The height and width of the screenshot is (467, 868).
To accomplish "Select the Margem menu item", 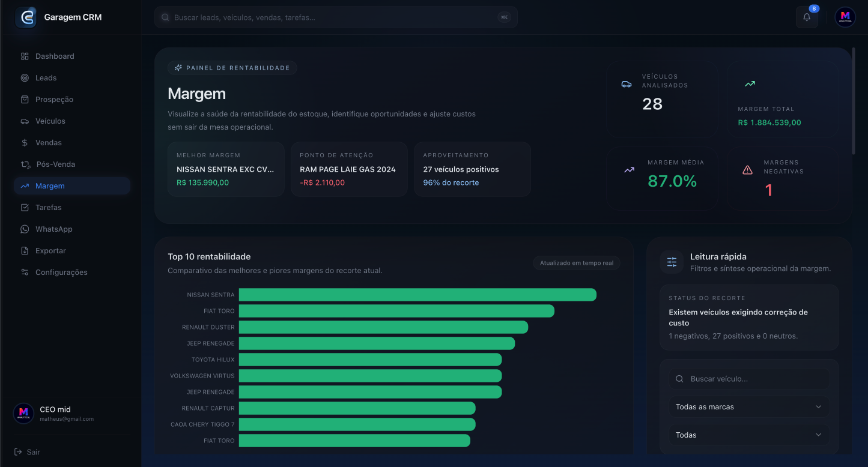I will click(72, 186).
